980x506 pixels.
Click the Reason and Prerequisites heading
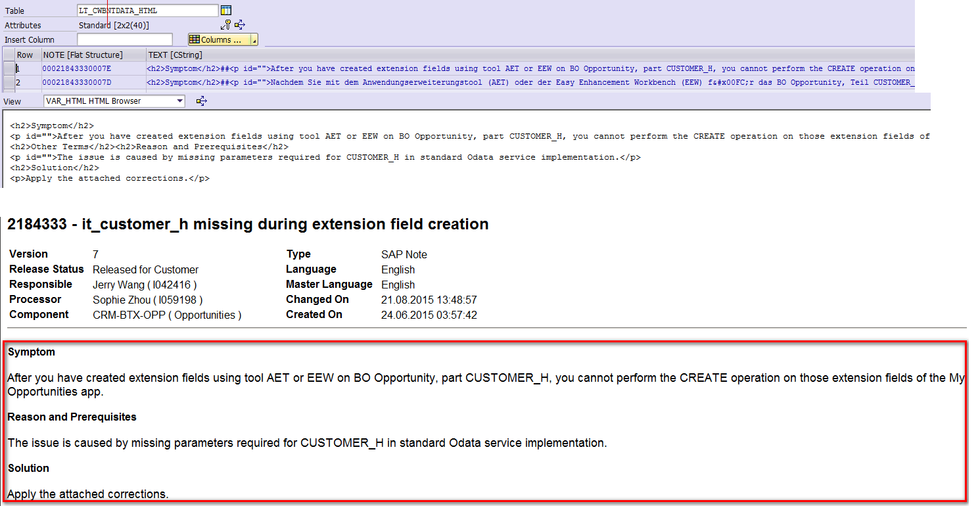72,417
